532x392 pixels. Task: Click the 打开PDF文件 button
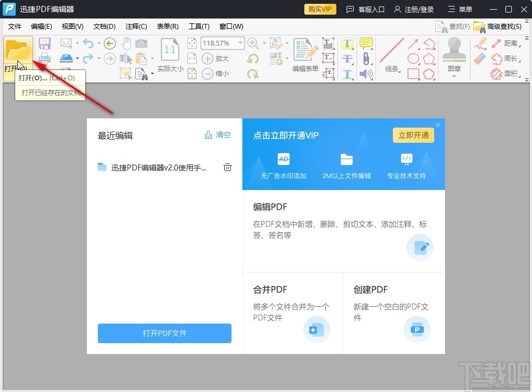point(164,333)
